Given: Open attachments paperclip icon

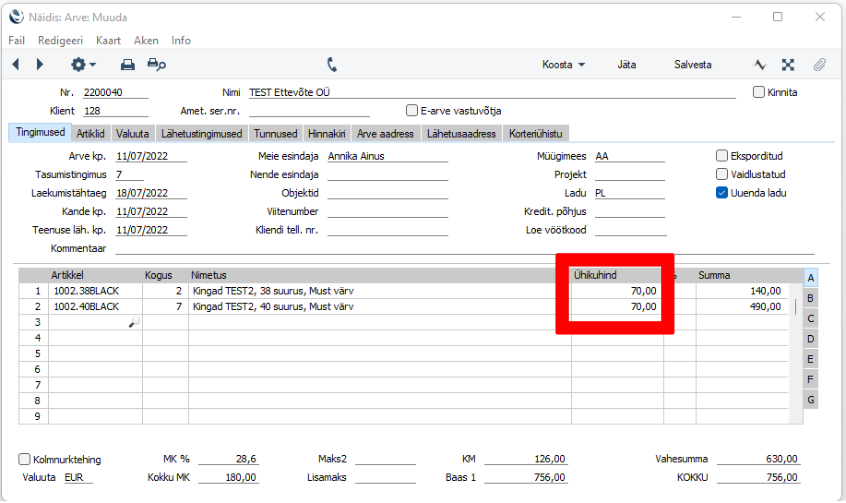Looking at the screenshot, I should pos(820,65).
